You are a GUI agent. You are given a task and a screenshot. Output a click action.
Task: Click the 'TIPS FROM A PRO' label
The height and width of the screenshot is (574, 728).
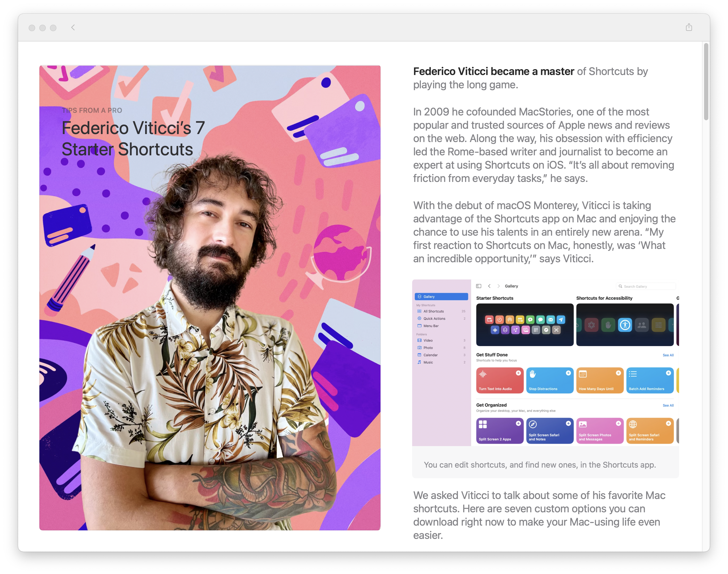tap(92, 111)
